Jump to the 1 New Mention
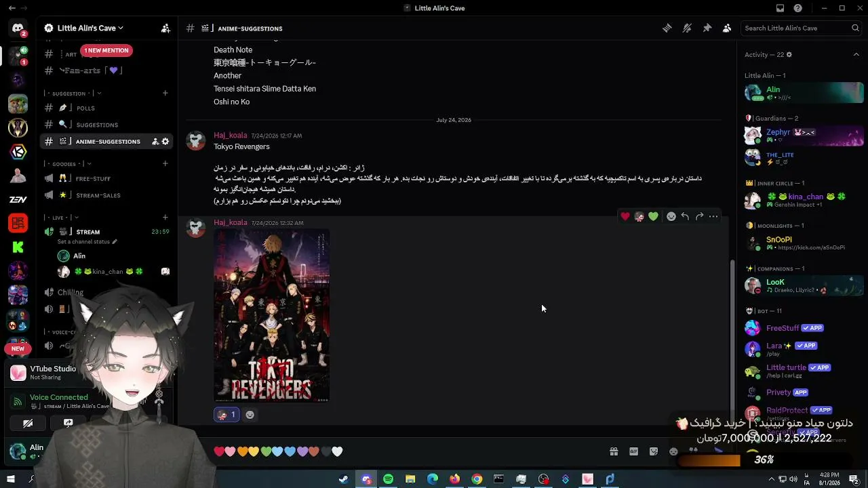 106,50
